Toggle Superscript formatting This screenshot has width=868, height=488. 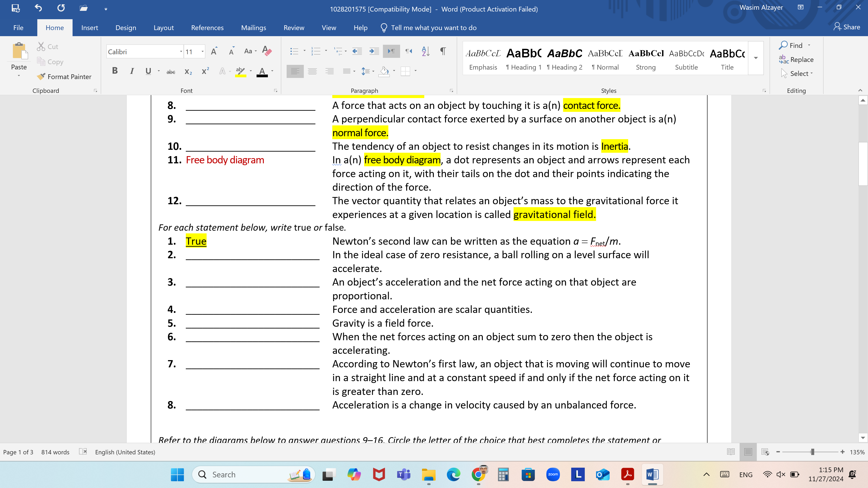(x=205, y=71)
